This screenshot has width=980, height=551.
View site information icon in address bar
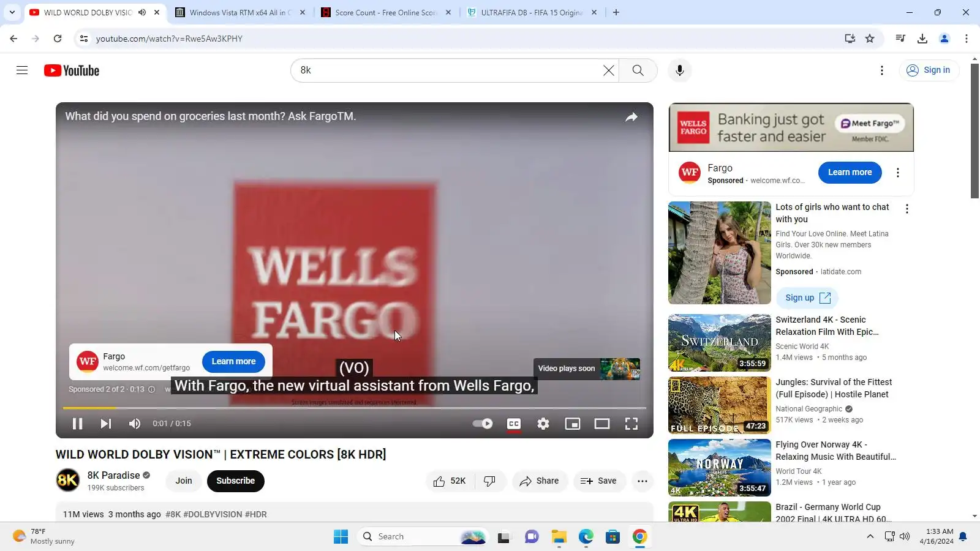point(84,39)
